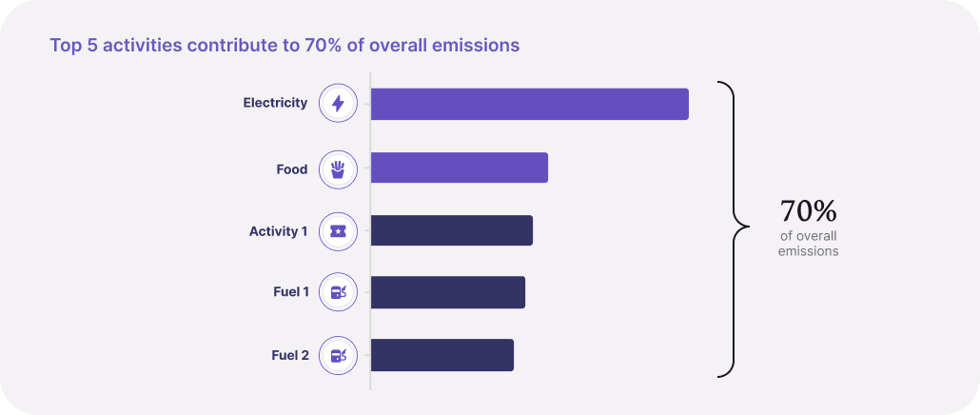Click the curly brace grouping bars

[x=733, y=229]
